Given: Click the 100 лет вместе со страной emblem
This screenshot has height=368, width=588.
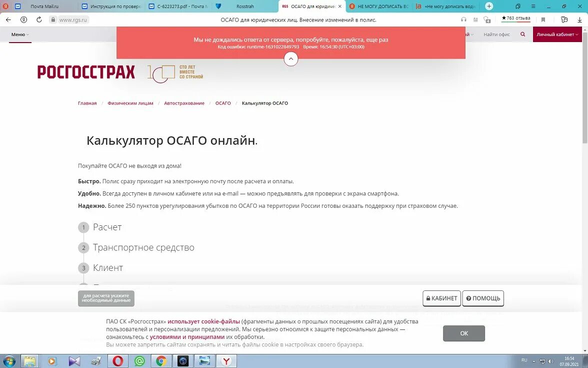Looking at the screenshot, I should coord(175,74).
